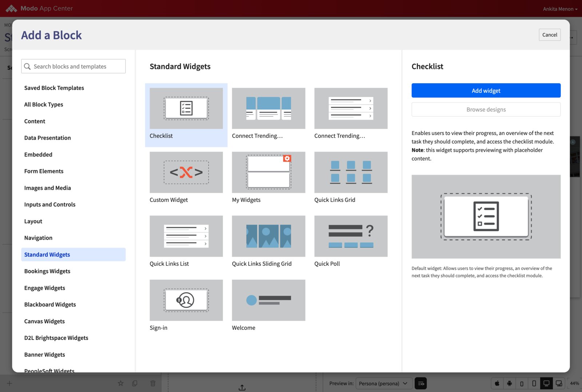Image resolution: width=582 pixels, height=392 pixels.
Task: Click the trash delete icon in bottom bar
Action: coord(153,383)
